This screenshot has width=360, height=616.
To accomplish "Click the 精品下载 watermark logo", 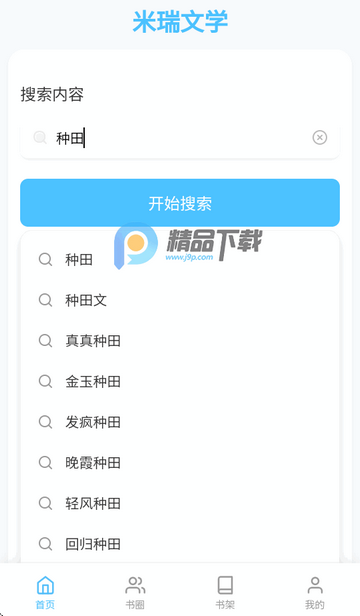I will pyautogui.click(x=188, y=246).
